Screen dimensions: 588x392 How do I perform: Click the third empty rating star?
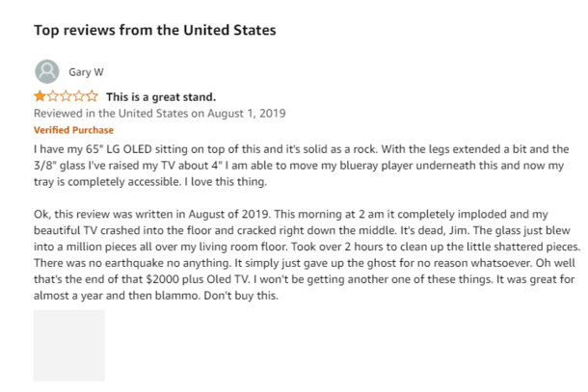pos(66,96)
